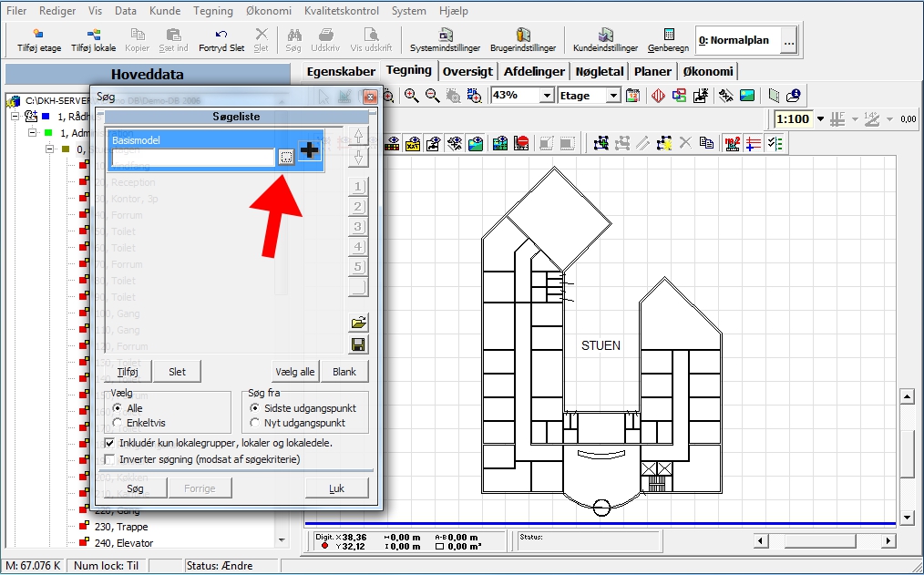Click the Slet button in Søg dialog
This screenshot has width=924, height=575.
tap(177, 372)
